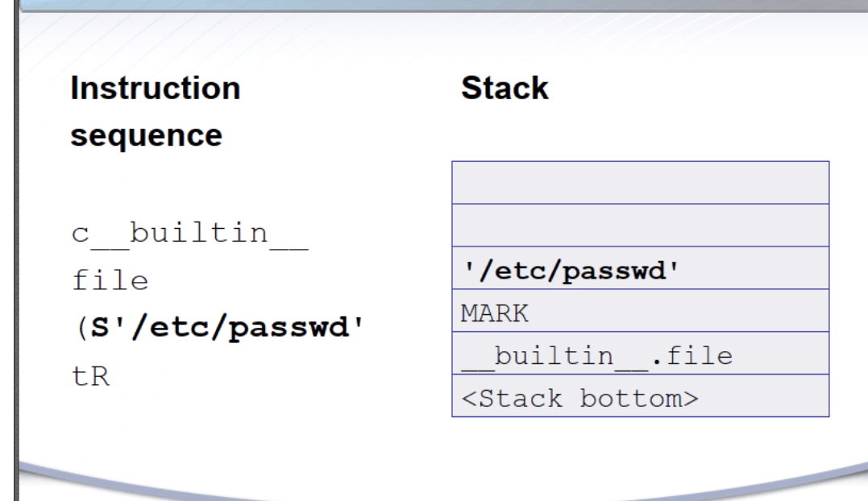Select the MARK stack cell

click(640, 311)
